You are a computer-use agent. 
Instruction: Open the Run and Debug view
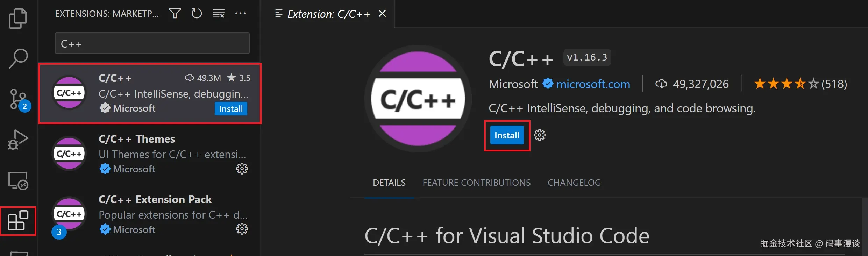coord(18,139)
